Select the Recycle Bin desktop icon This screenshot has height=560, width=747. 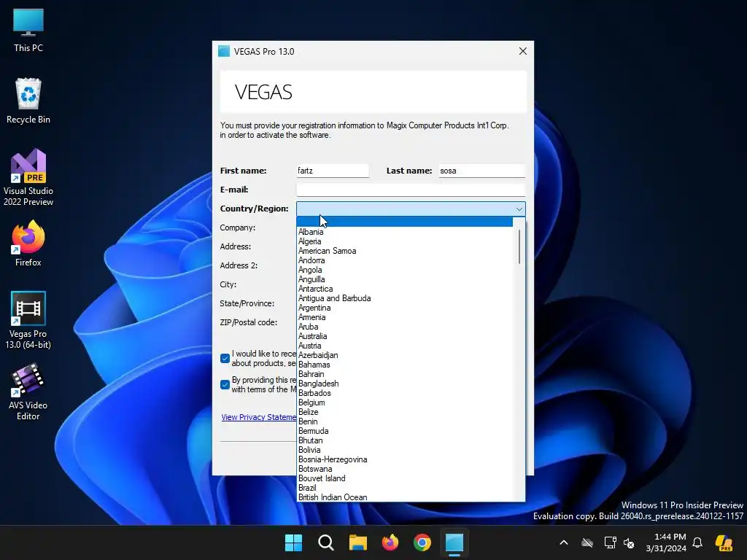(x=28, y=101)
